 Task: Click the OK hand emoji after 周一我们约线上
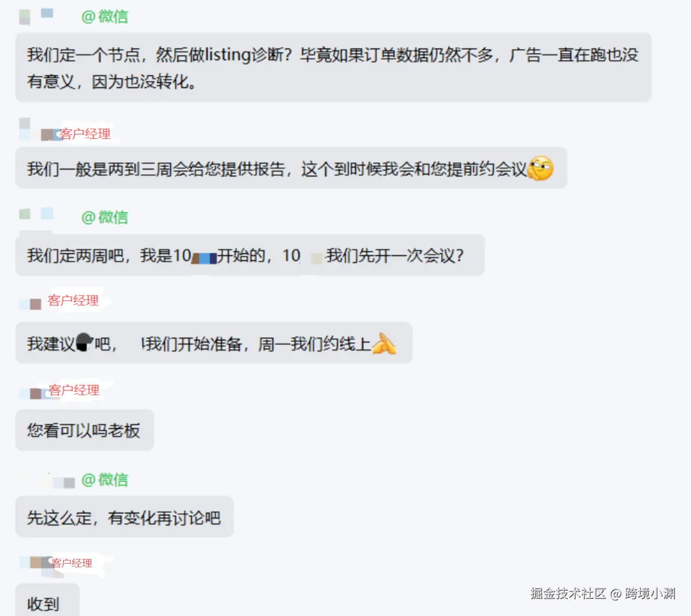pos(384,343)
